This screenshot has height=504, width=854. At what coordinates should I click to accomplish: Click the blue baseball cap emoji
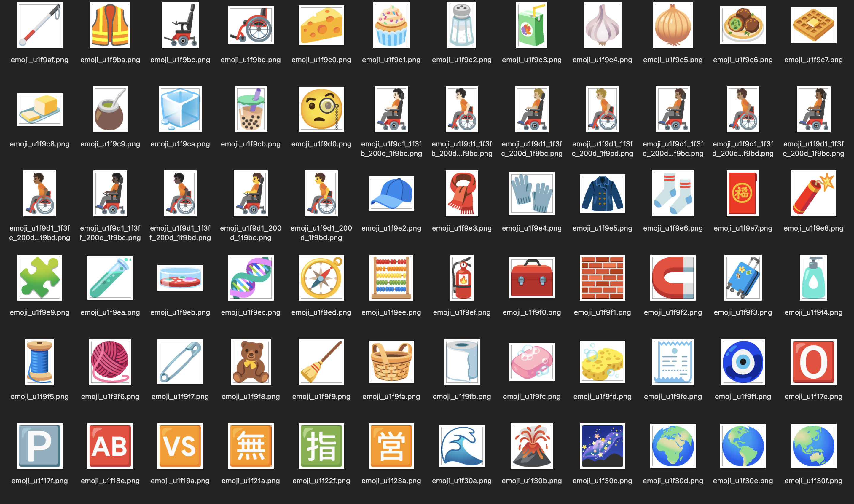click(x=391, y=194)
